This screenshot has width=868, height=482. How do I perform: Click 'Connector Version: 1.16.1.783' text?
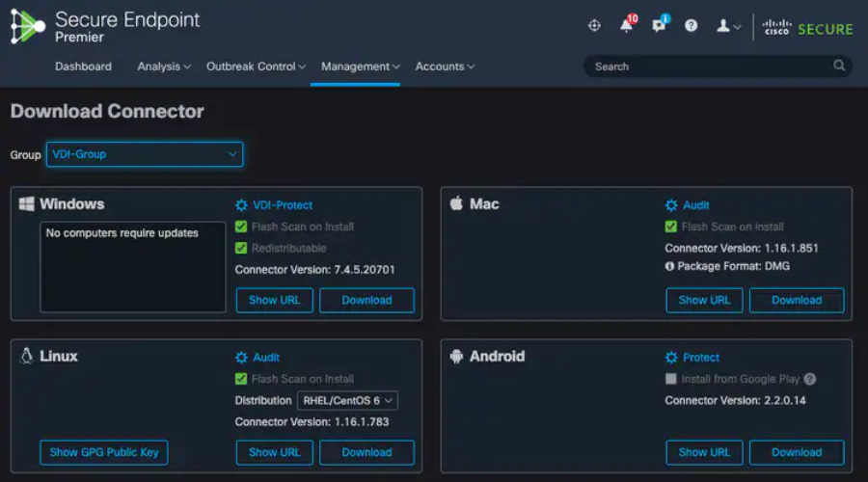[312, 421]
